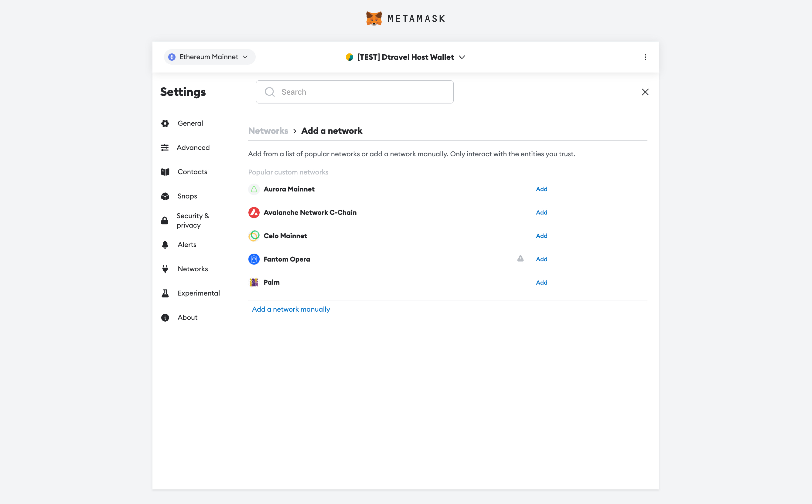Click the General gear icon
Viewport: 812px width, 504px height.
pos(165,123)
